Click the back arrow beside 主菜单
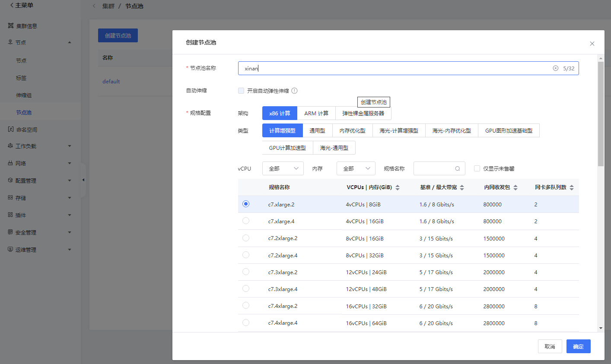This screenshot has width=611, height=364. point(12,5)
